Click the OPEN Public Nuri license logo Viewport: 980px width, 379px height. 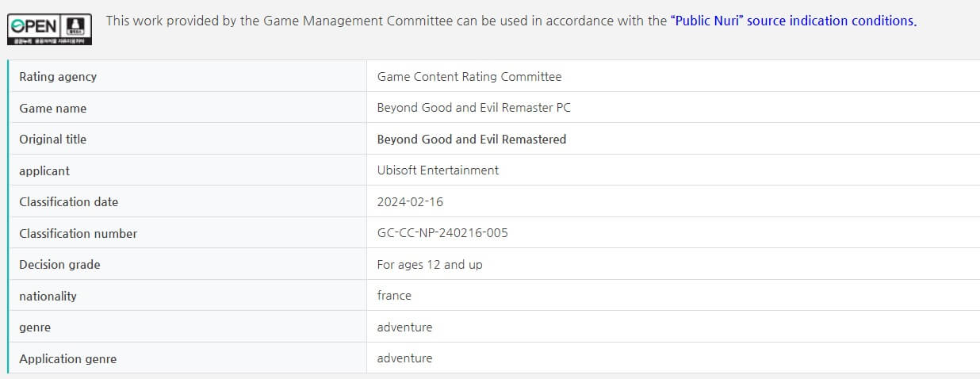pos(49,29)
